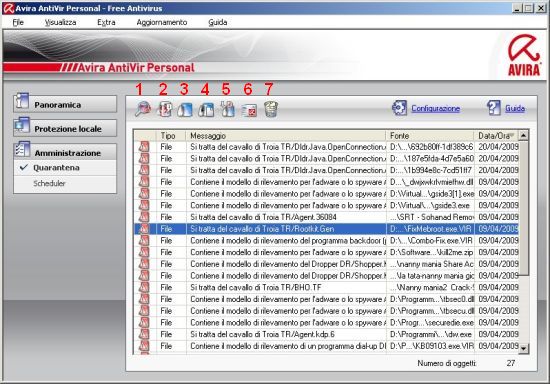Screen dimensions: 550x384
Task: Select the TR/BHO.TF message row
Action: coord(326,288)
